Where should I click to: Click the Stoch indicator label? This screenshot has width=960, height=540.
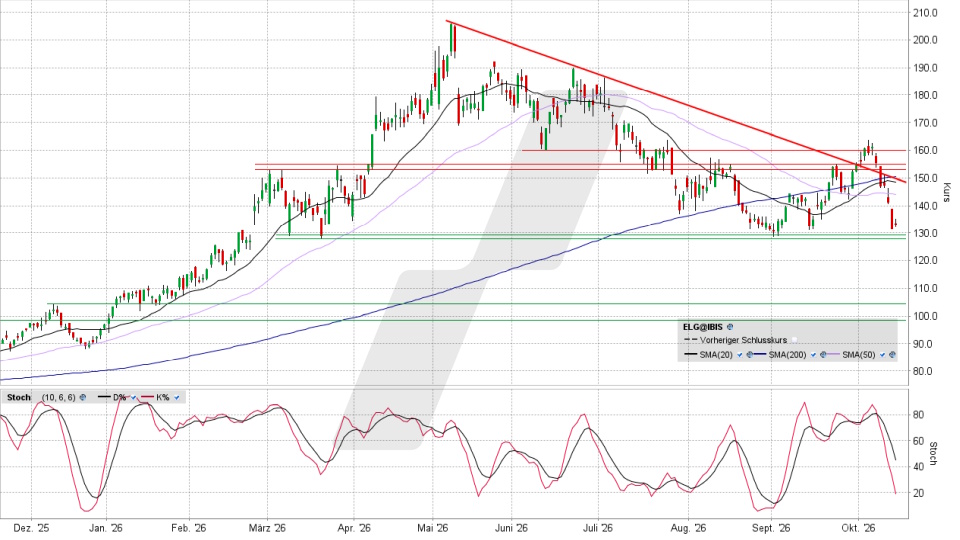click(18, 397)
